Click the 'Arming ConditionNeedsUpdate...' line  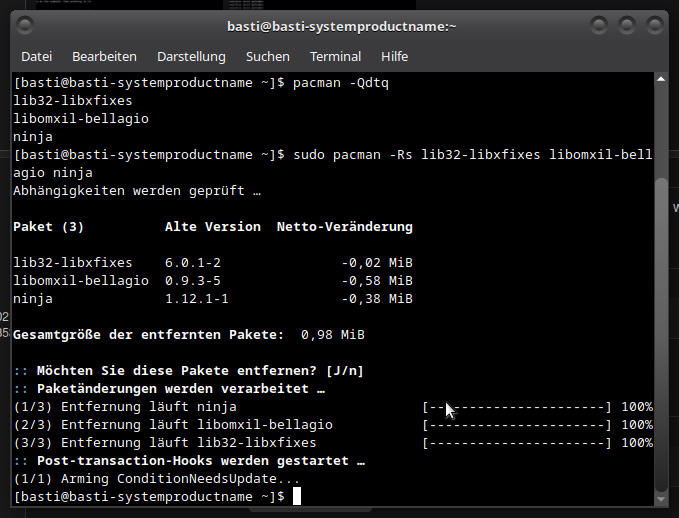point(156,479)
